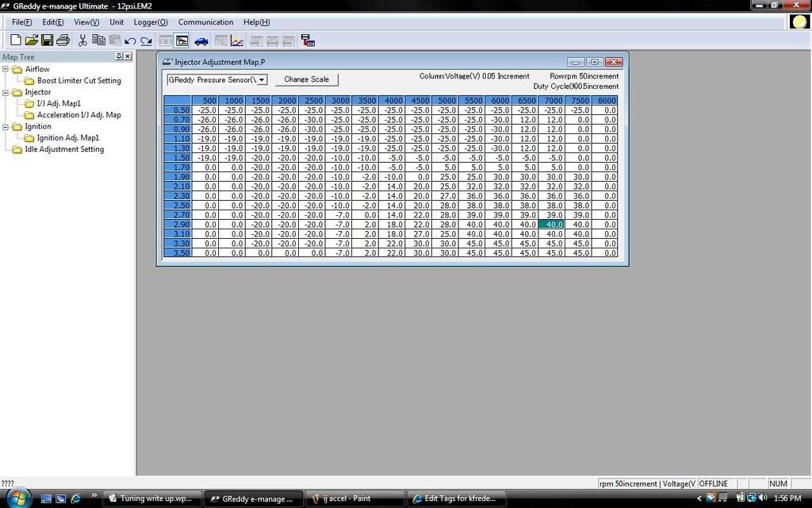
Task: Click the yellow circle icon at top right
Action: [x=800, y=21]
